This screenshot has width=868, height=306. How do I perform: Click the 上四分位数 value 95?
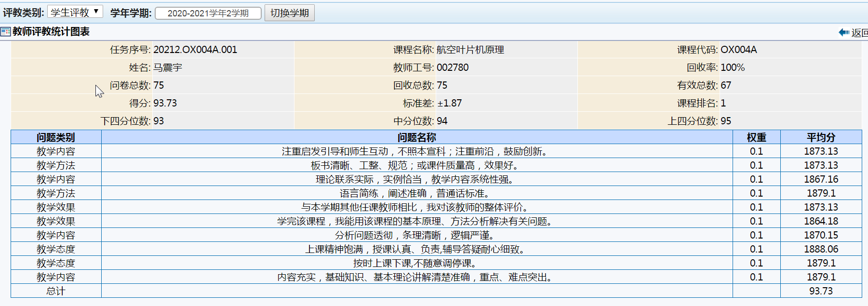pyautogui.click(x=726, y=121)
